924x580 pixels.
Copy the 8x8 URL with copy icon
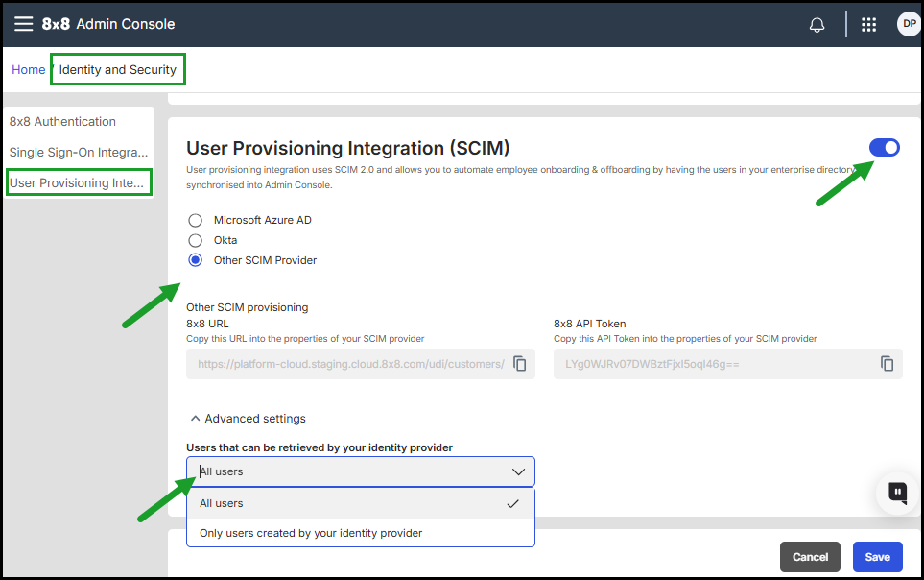519,364
